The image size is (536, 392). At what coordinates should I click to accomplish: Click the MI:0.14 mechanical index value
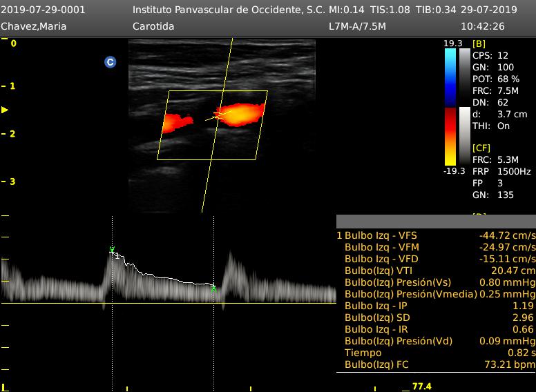[x=346, y=10]
